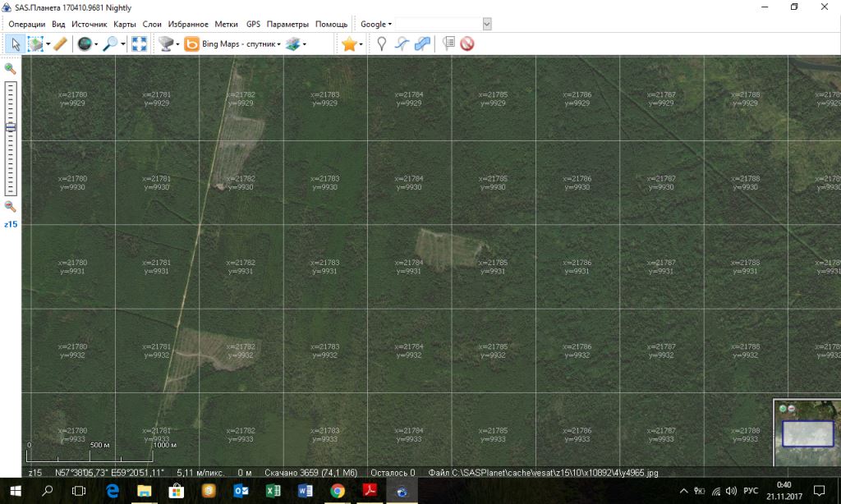Click the zoom in magnifier on sidebar
Viewport: 841px width, 504px height.
(11, 69)
